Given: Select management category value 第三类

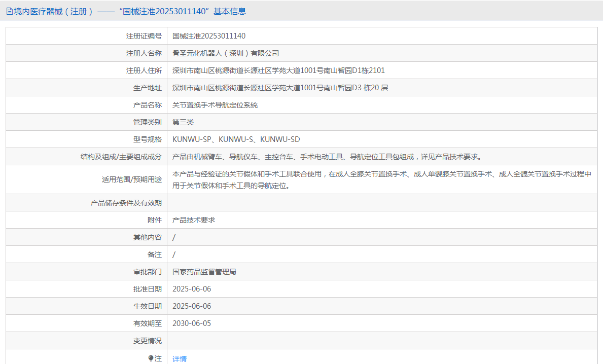Looking at the screenshot, I should click(x=183, y=122).
